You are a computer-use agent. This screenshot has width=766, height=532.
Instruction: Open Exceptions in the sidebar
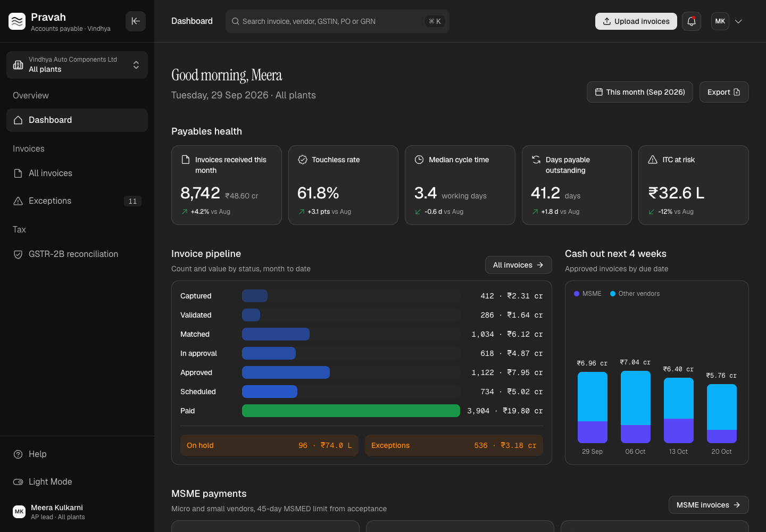click(77, 201)
